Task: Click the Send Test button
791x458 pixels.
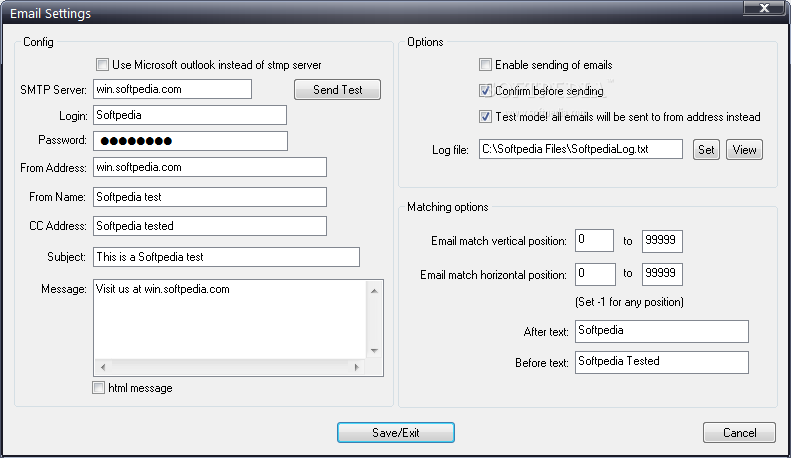Action: coord(337,90)
